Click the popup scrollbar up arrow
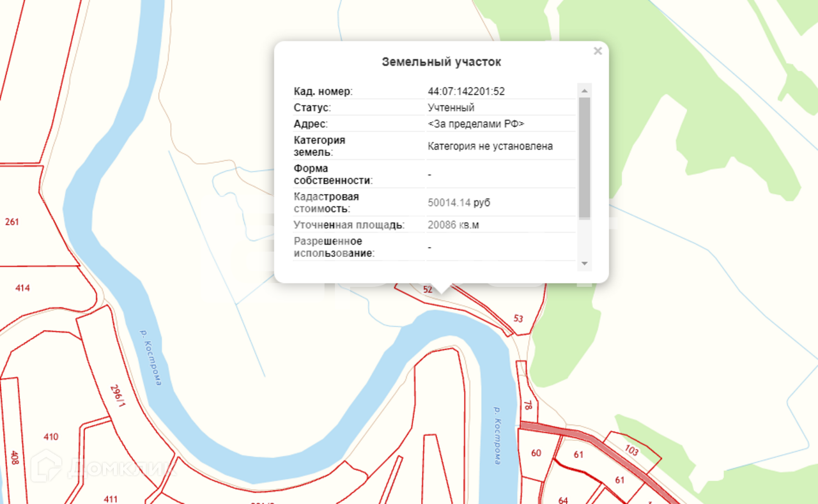This screenshot has width=818, height=504. click(x=584, y=89)
